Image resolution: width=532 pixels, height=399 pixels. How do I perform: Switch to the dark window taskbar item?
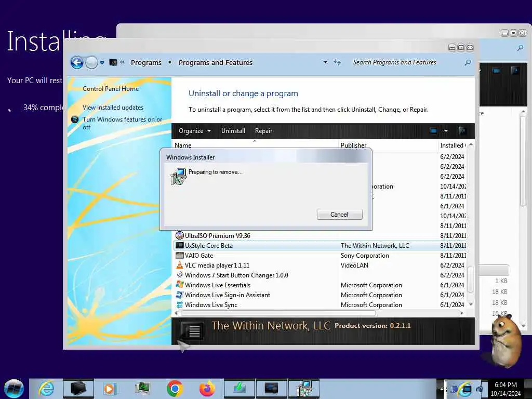coord(271,389)
